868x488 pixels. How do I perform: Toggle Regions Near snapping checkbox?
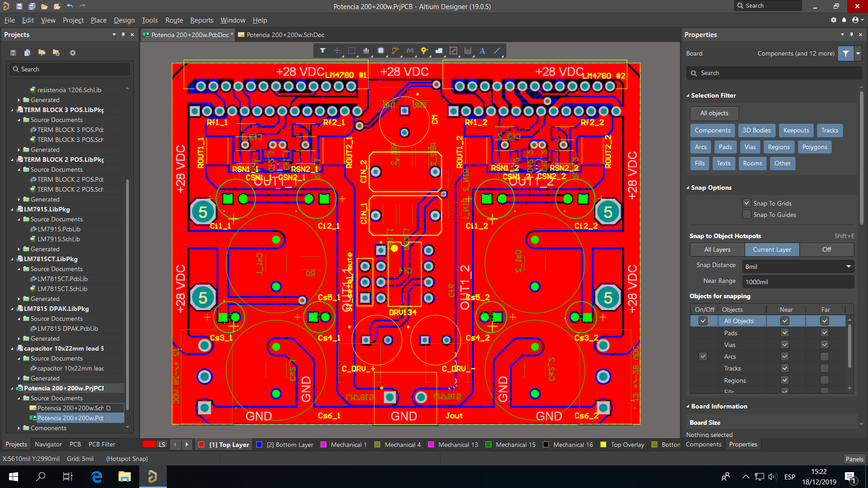click(785, 380)
